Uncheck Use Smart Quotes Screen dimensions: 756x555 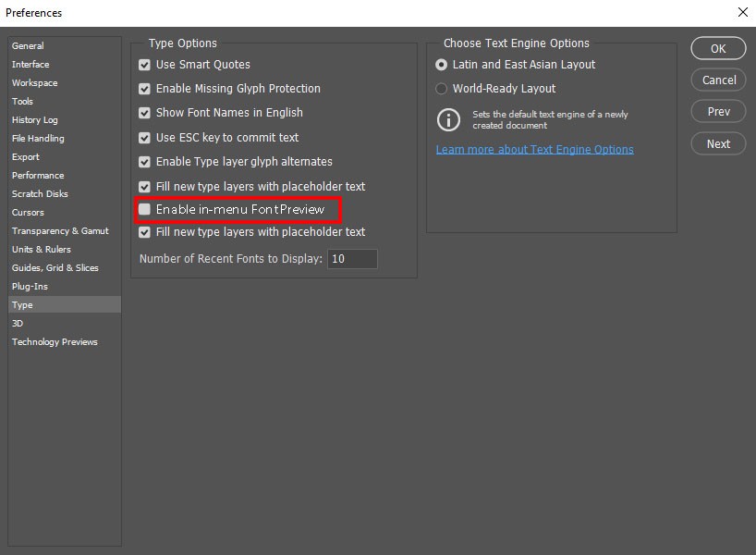pyautogui.click(x=144, y=65)
